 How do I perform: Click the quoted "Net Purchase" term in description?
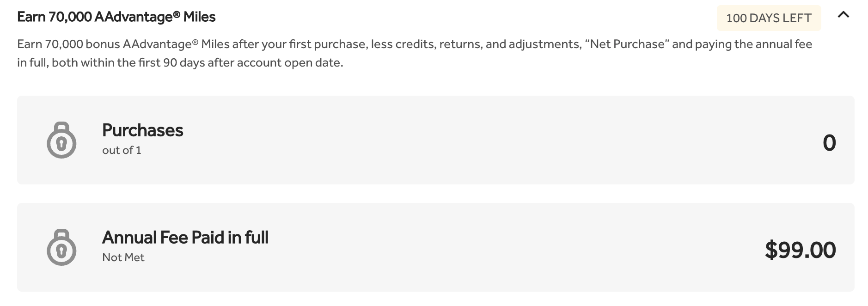(x=627, y=44)
